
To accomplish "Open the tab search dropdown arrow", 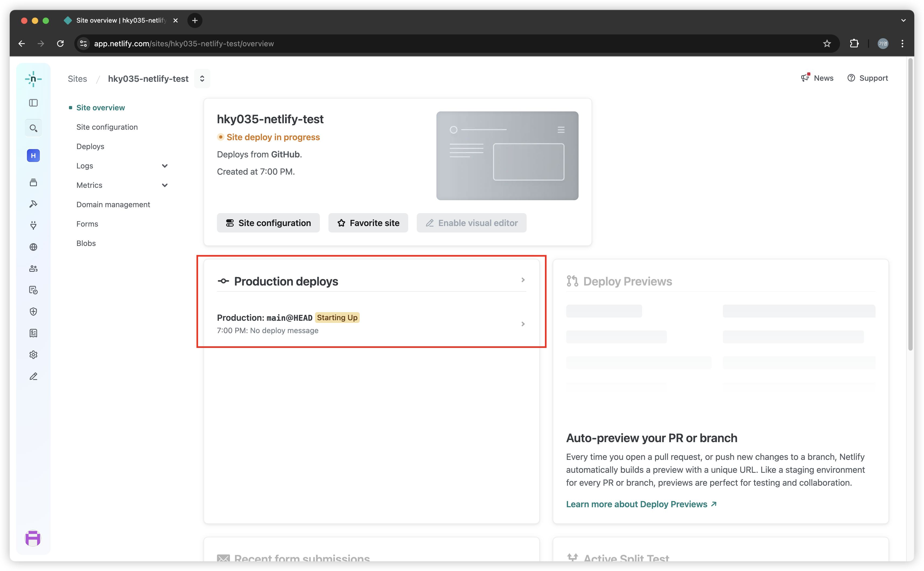I will point(903,20).
